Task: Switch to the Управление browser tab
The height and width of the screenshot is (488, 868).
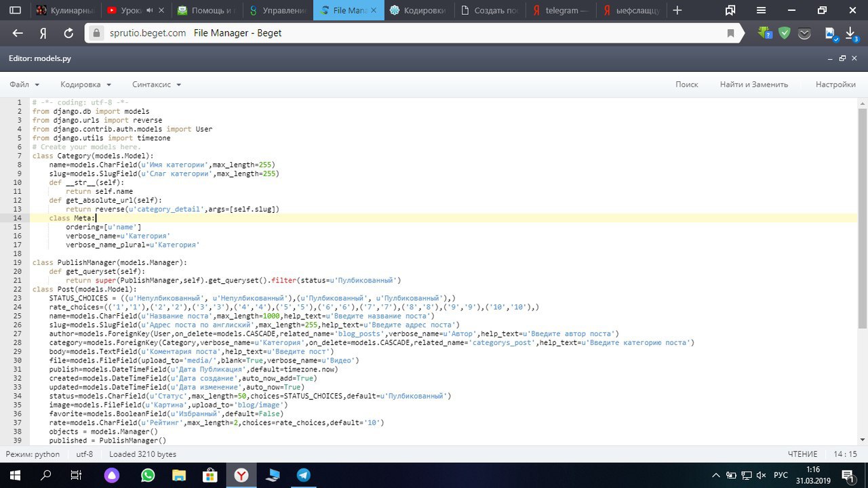Action: click(x=278, y=11)
